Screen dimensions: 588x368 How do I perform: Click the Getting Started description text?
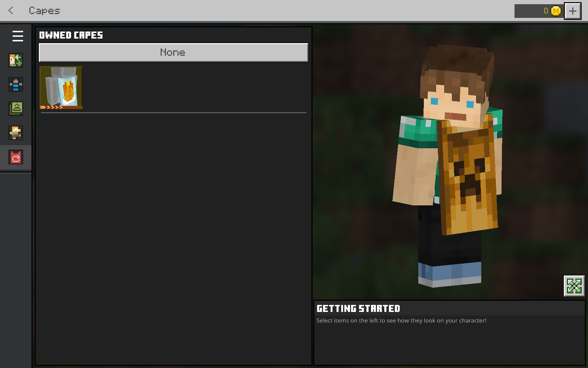[401, 320]
